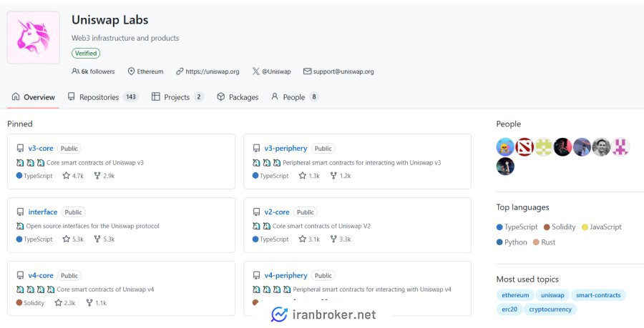Viewport: 644px width, 328px height.
Task: Click the support@uniswap.org email link
Action: [x=343, y=71]
